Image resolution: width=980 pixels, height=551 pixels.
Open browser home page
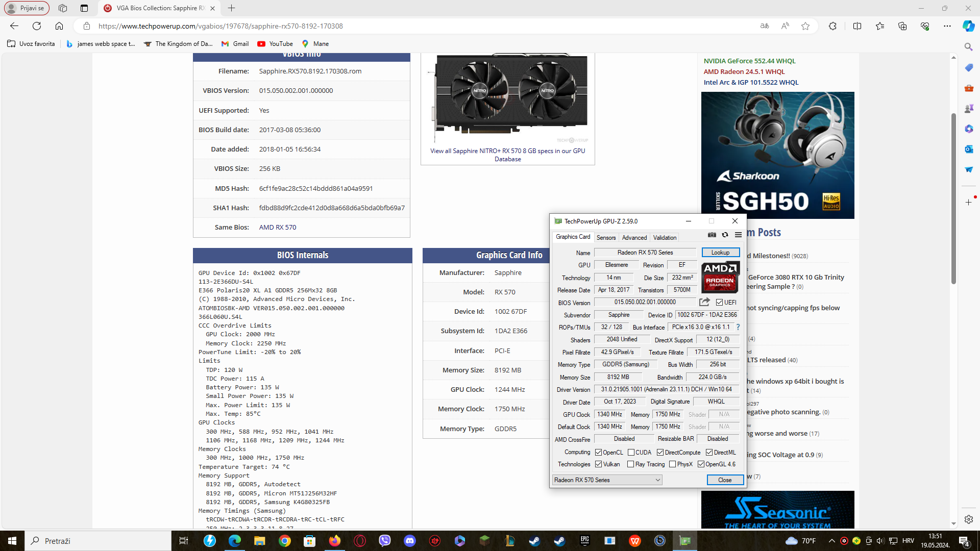click(x=59, y=26)
